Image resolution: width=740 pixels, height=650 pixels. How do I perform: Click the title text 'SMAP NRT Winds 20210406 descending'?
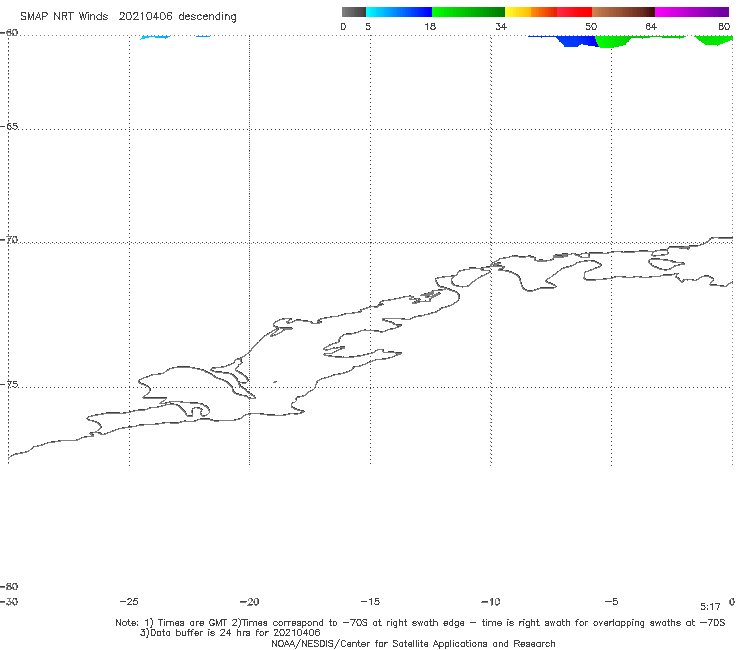(x=128, y=16)
